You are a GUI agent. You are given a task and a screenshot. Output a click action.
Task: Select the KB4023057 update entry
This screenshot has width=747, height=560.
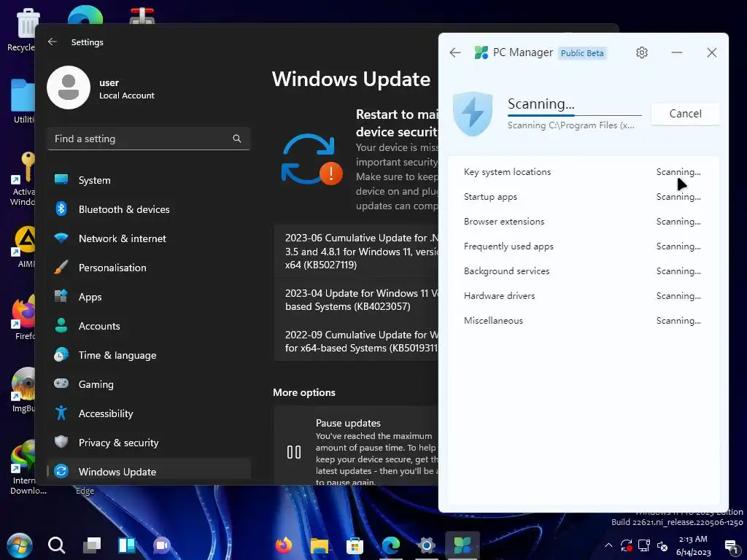coord(356,300)
